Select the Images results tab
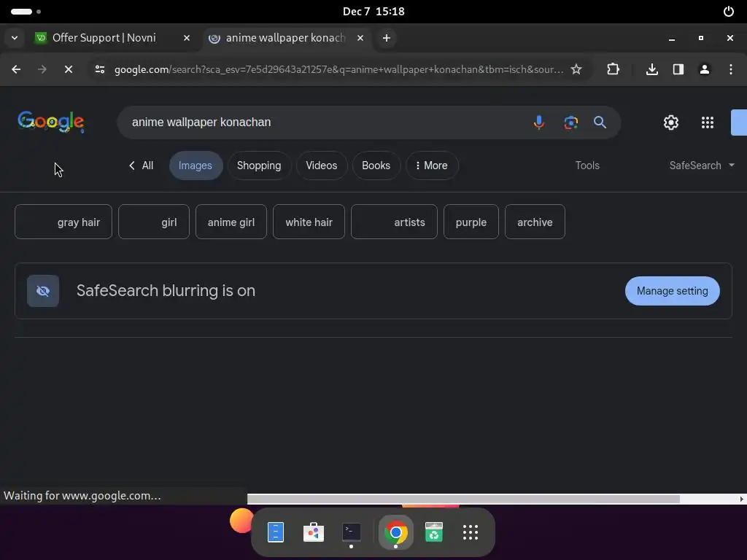 coord(196,166)
